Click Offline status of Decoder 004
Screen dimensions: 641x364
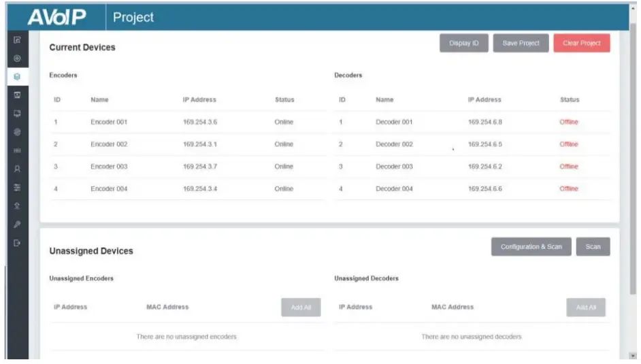pyautogui.click(x=569, y=188)
